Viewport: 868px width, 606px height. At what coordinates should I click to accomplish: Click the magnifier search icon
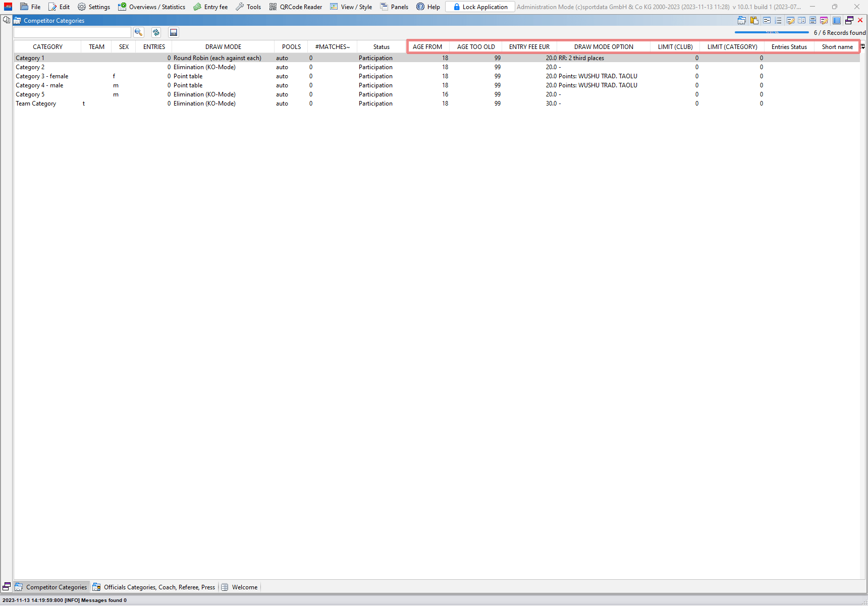tap(139, 32)
